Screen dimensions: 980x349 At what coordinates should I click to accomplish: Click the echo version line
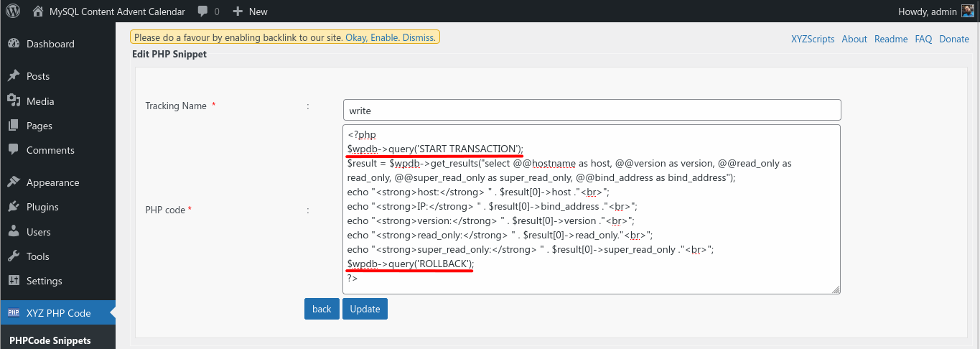[491, 220]
